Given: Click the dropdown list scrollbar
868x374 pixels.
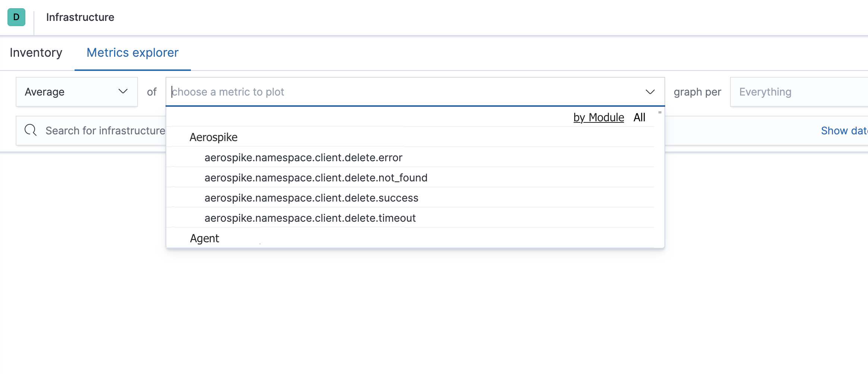Looking at the screenshot, I should click(x=660, y=112).
